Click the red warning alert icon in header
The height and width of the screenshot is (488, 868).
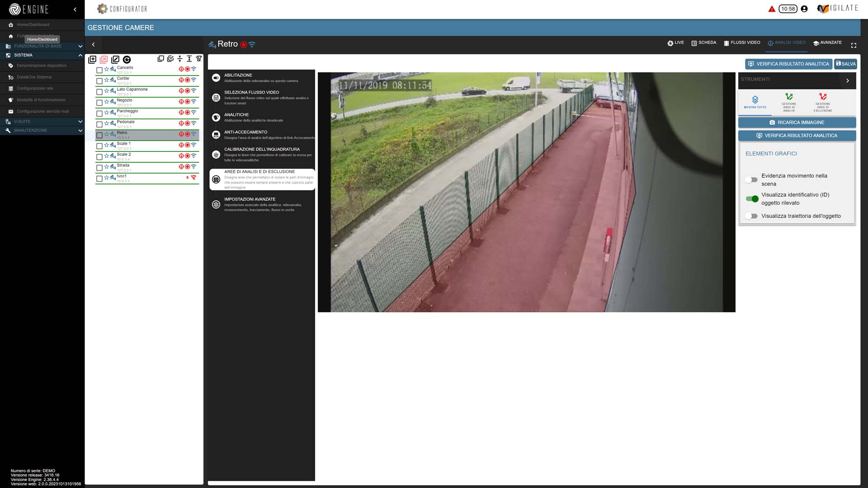click(x=772, y=9)
